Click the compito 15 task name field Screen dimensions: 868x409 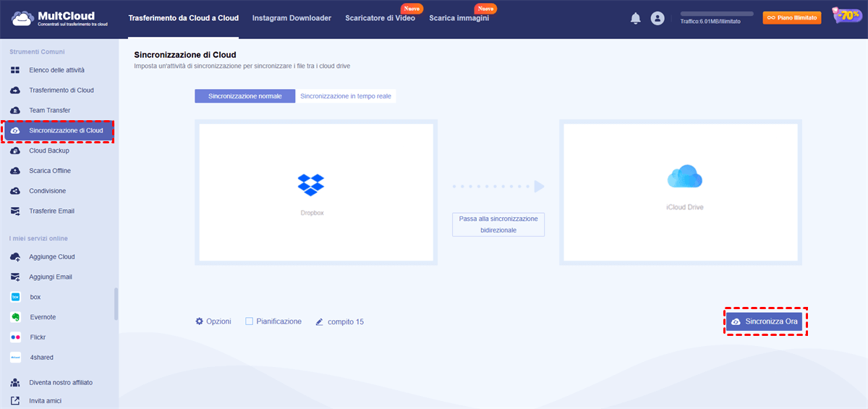pyautogui.click(x=346, y=321)
